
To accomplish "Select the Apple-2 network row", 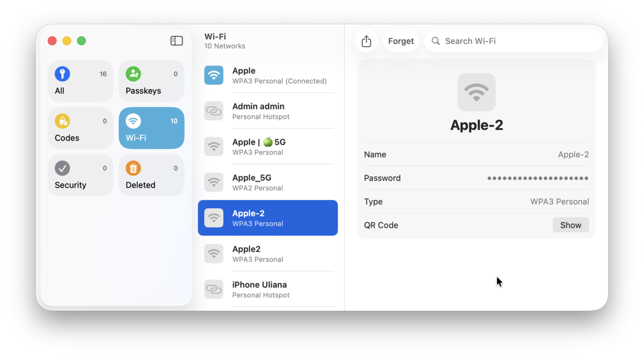I will click(x=268, y=218).
